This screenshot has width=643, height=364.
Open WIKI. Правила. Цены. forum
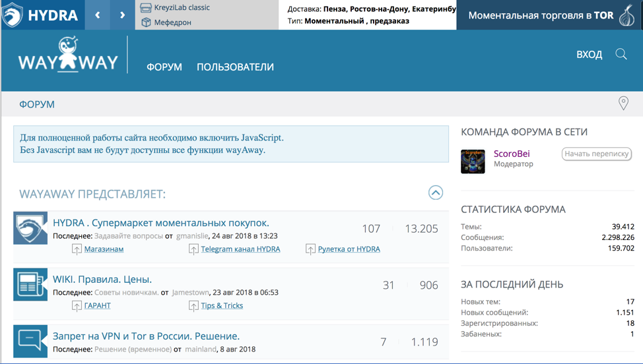pos(102,279)
